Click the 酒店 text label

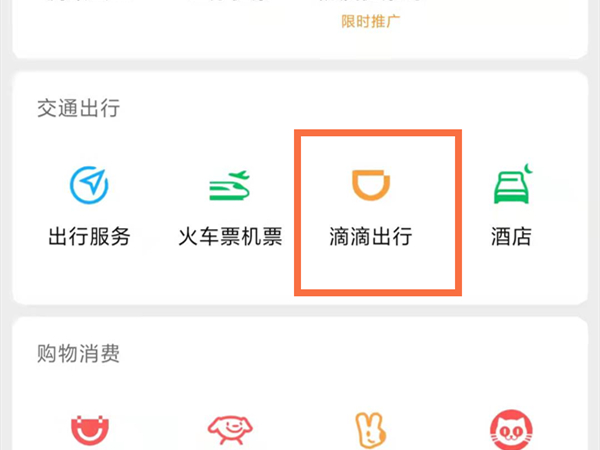click(512, 236)
